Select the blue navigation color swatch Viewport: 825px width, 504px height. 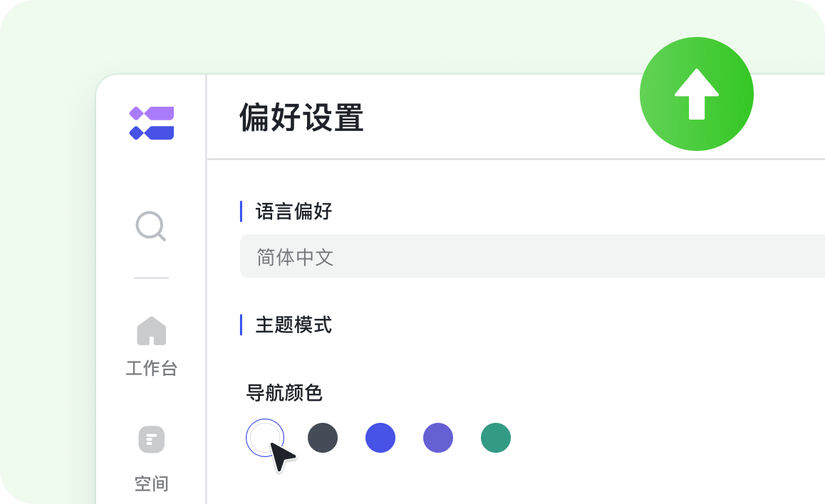click(380, 438)
